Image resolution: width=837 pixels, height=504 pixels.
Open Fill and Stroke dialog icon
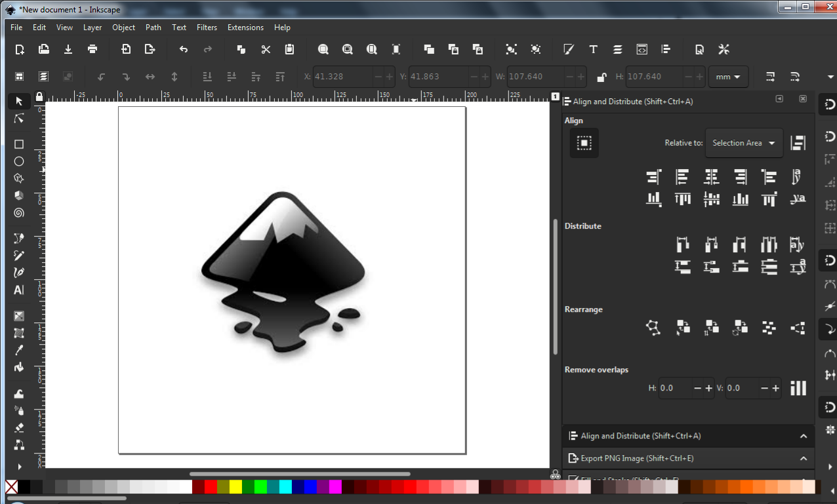coord(569,49)
